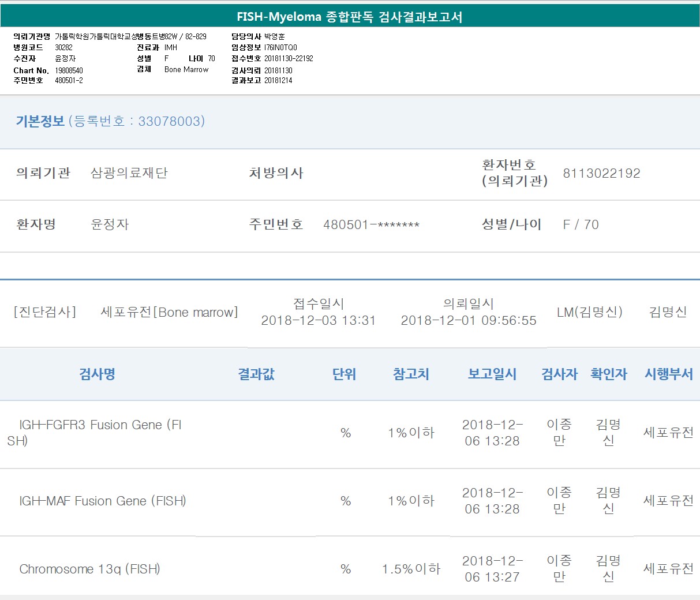This screenshot has height=600, width=700.
Task: Click the report title 'FISH-Myeloma 종합판독 검사결과보고서'
Action: point(350,17)
